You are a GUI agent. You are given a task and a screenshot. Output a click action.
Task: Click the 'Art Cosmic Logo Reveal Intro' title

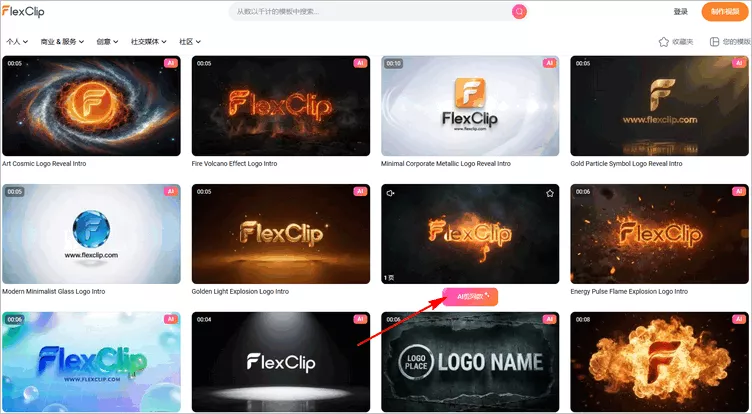coord(44,164)
